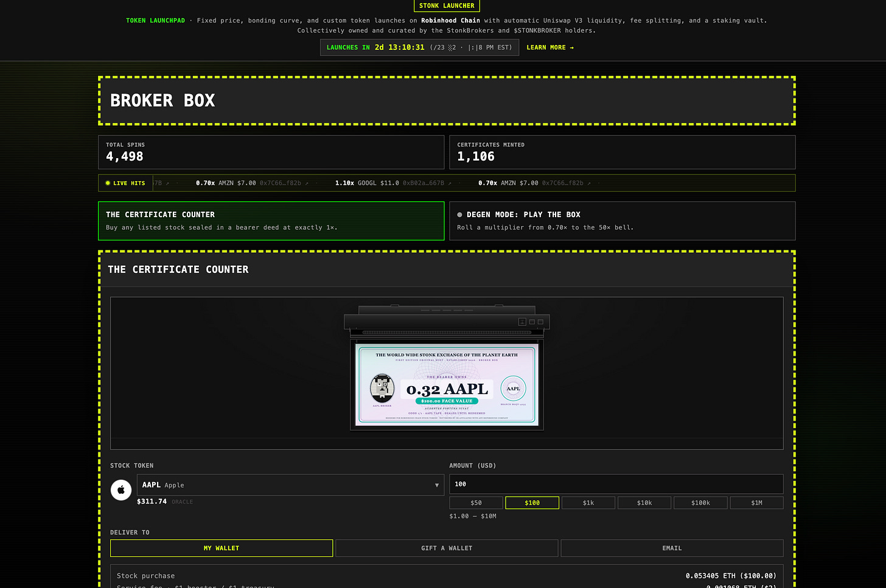Click the Certificates Minted 1,106 value
886x588 pixels.
point(476,156)
